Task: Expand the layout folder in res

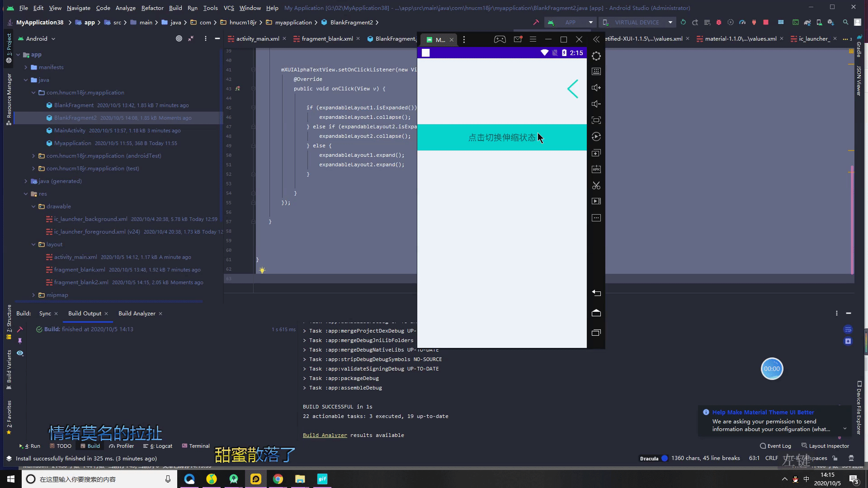Action: 42,244
